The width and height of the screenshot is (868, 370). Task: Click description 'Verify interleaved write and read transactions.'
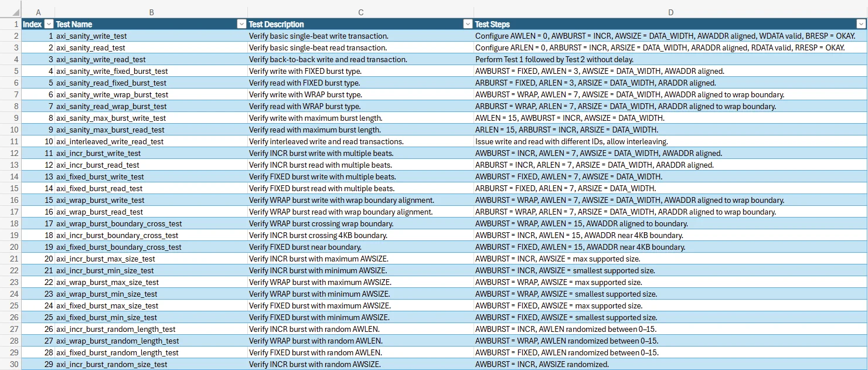[326, 141]
